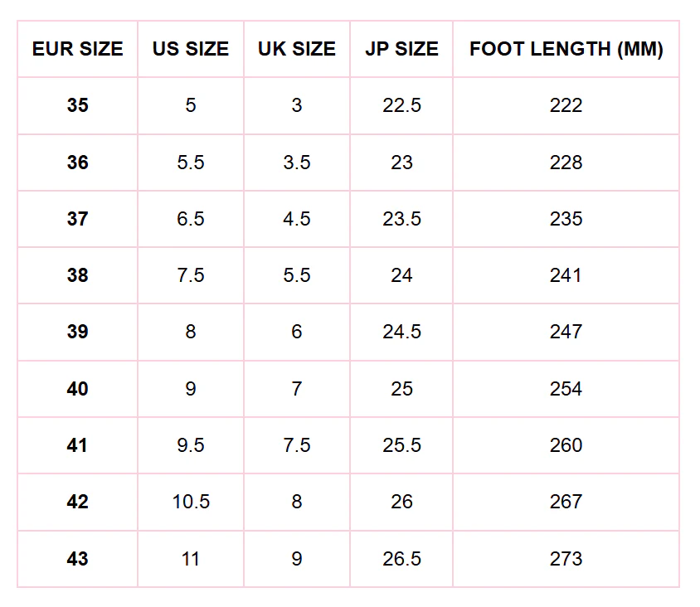The image size is (700, 607).
Task: Click the JP SIZE column header
Action: pos(401,49)
